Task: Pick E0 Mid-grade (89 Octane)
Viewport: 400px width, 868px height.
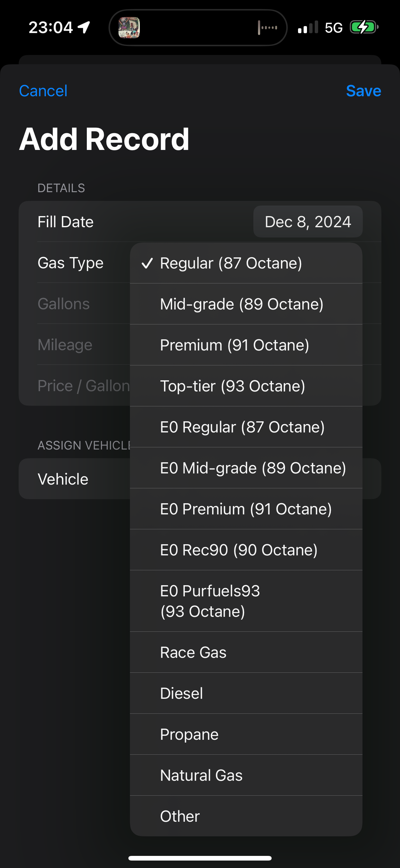Action: pyautogui.click(x=246, y=468)
